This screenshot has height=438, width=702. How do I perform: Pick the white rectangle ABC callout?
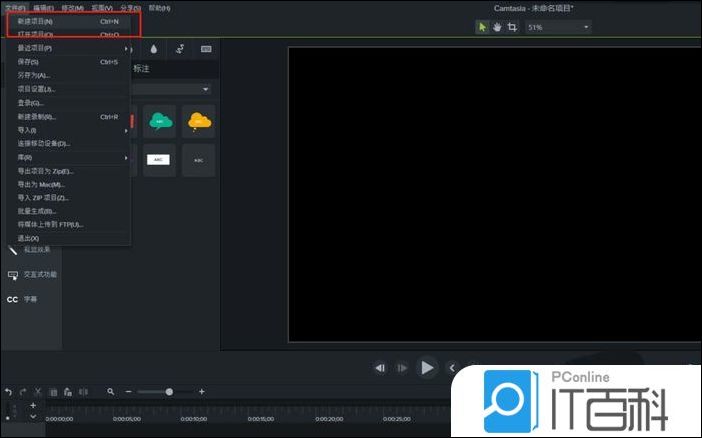[160, 160]
